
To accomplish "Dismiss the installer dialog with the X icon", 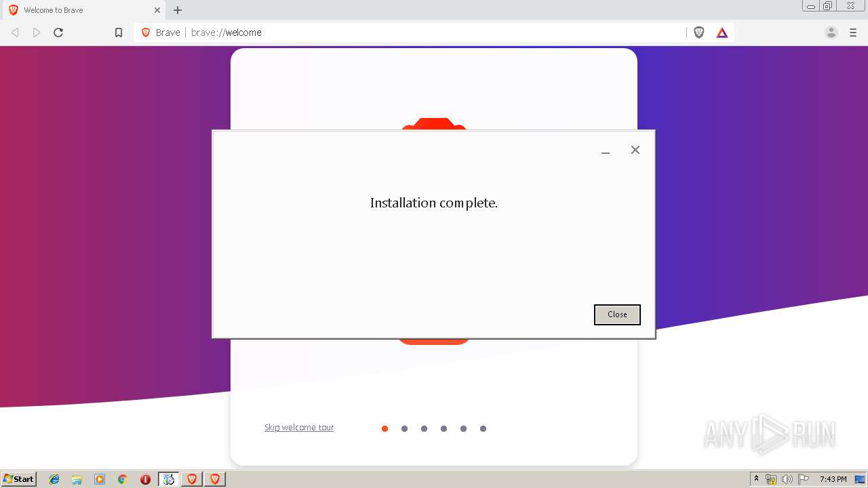I will click(x=635, y=150).
